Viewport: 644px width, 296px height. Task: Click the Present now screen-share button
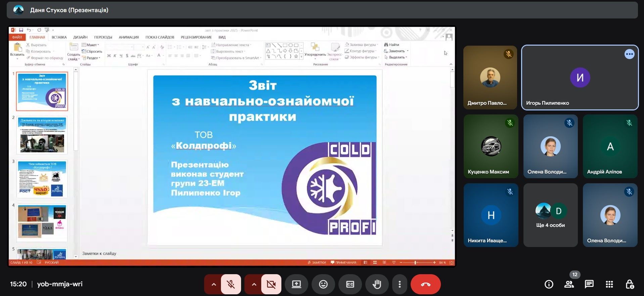[296, 284]
